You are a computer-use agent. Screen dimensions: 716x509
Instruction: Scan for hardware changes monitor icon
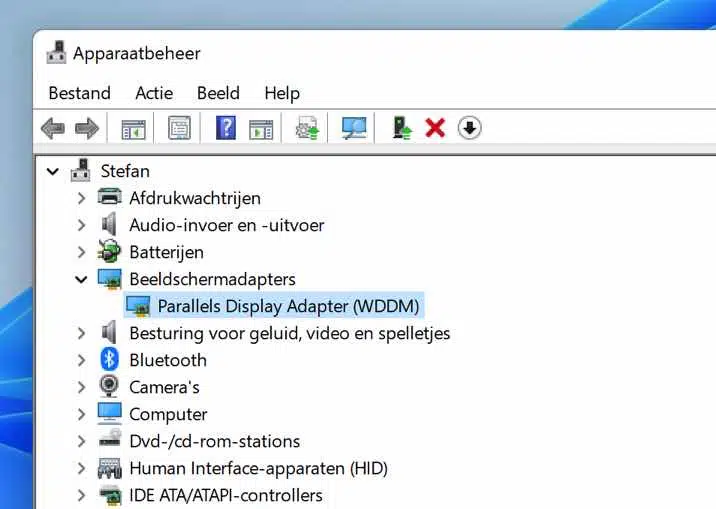coord(354,128)
